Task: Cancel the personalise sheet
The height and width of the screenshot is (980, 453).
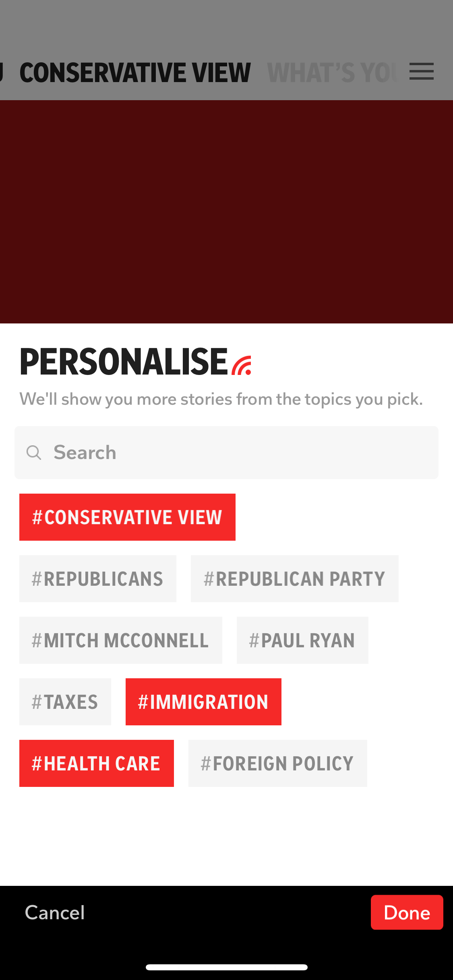Action: click(55, 912)
